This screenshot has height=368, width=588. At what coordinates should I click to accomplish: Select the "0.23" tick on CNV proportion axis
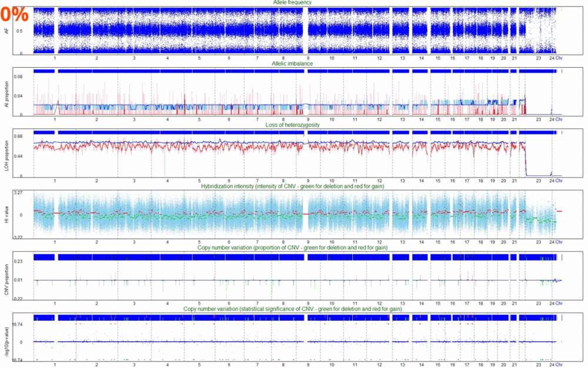18,261
